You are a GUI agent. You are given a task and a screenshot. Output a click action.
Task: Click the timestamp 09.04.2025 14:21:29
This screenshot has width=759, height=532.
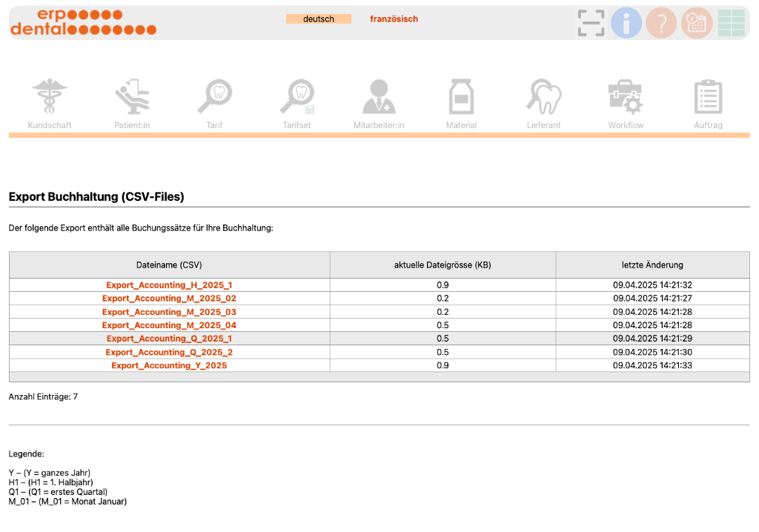652,339
